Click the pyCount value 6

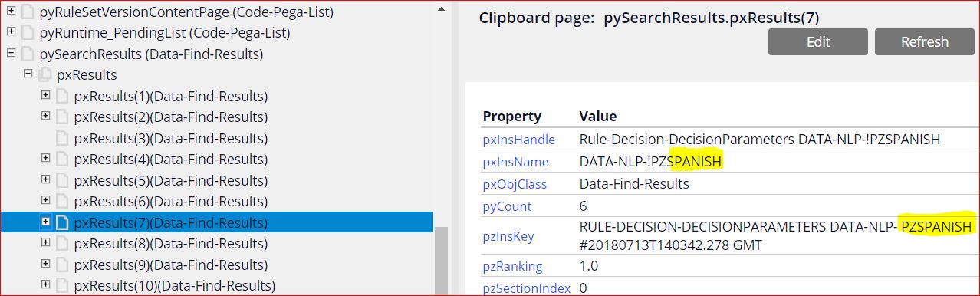click(x=584, y=206)
